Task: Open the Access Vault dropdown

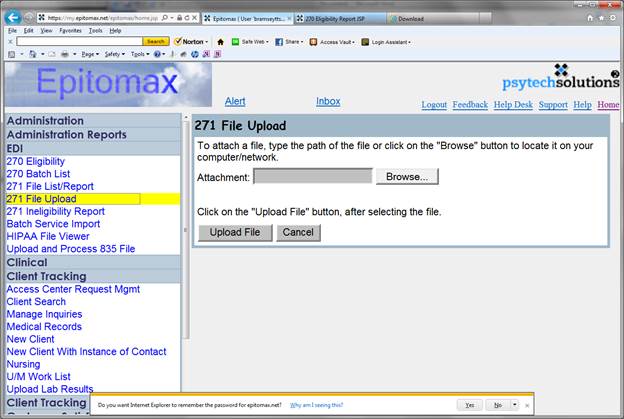Action: click(x=332, y=42)
